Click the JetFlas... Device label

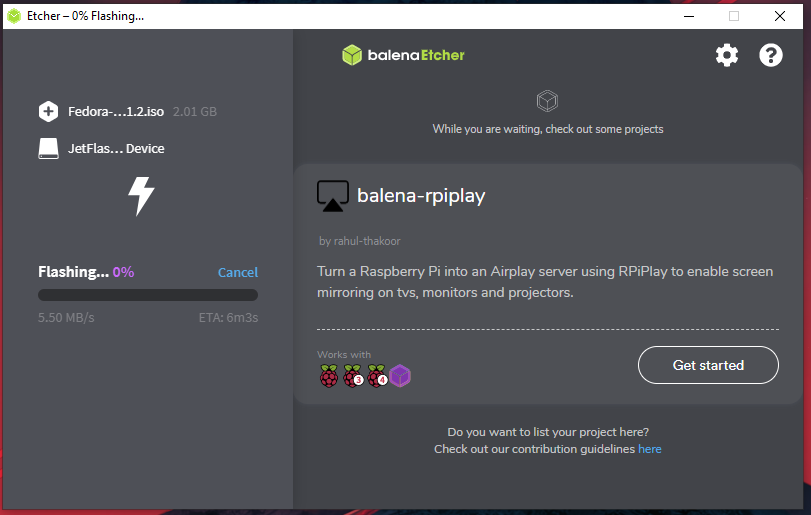coord(116,148)
